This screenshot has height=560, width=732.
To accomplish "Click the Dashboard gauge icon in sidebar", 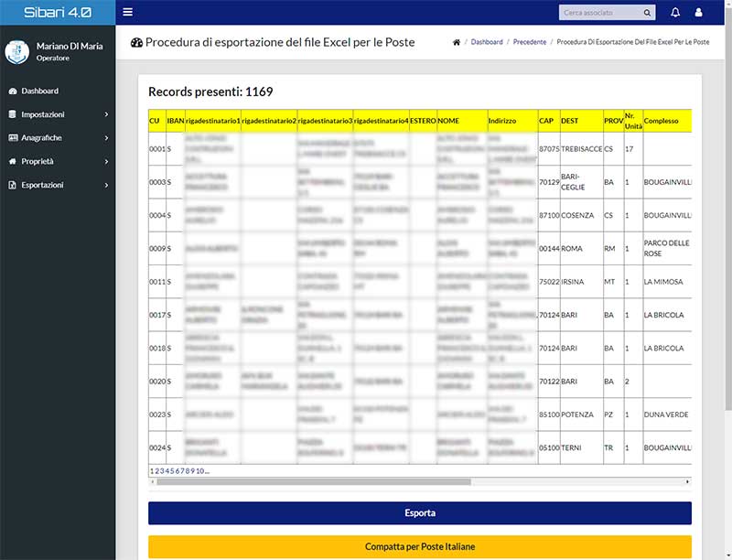I will [13, 91].
